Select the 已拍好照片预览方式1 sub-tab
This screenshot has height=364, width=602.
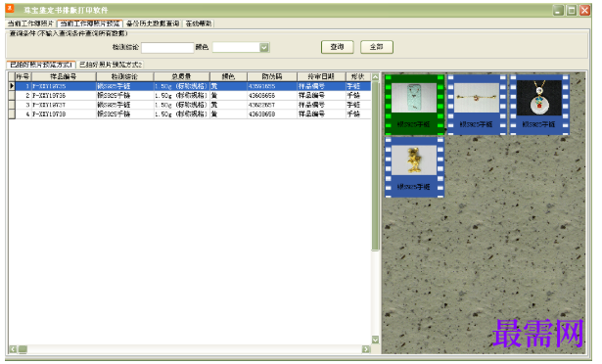(x=41, y=65)
